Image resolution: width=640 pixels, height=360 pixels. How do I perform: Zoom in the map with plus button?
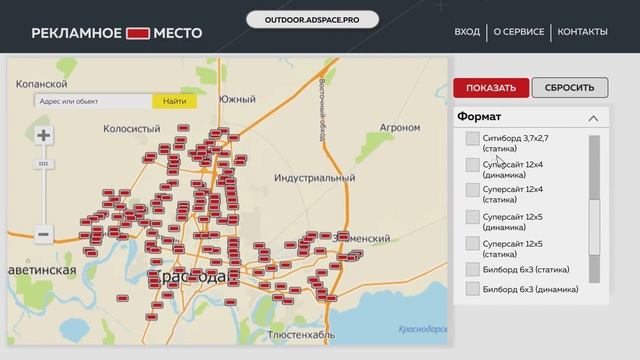[43, 135]
